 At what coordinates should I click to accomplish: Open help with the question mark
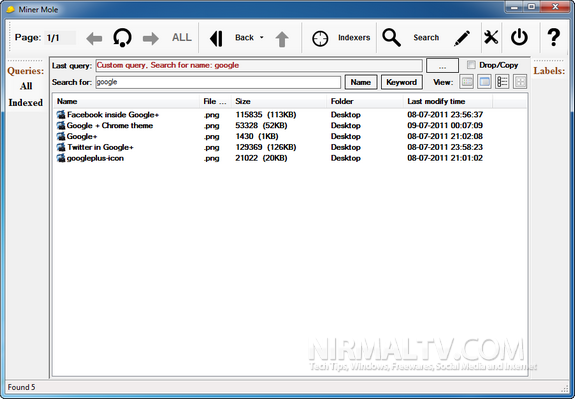pos(553,37)
